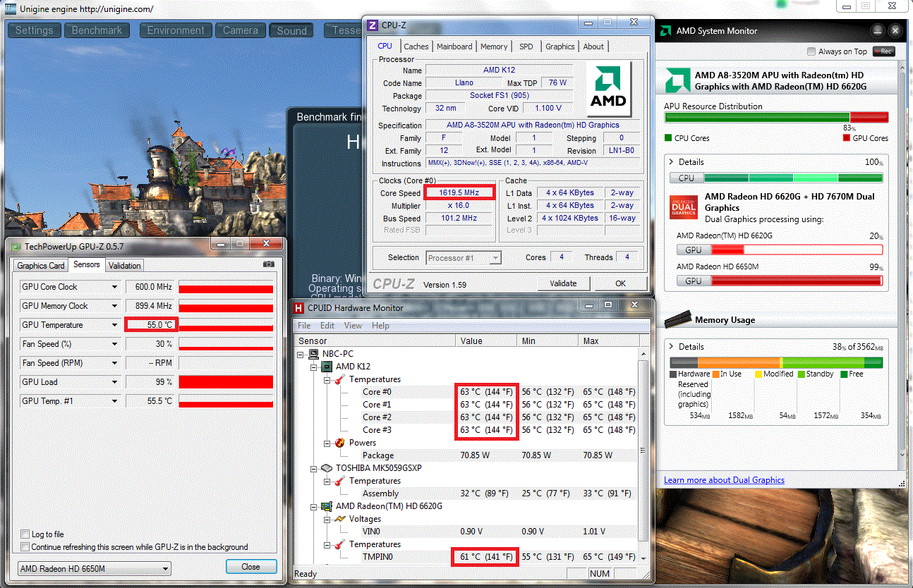
Task: Click the GPU-Z title bar icon
Action: 16,246
